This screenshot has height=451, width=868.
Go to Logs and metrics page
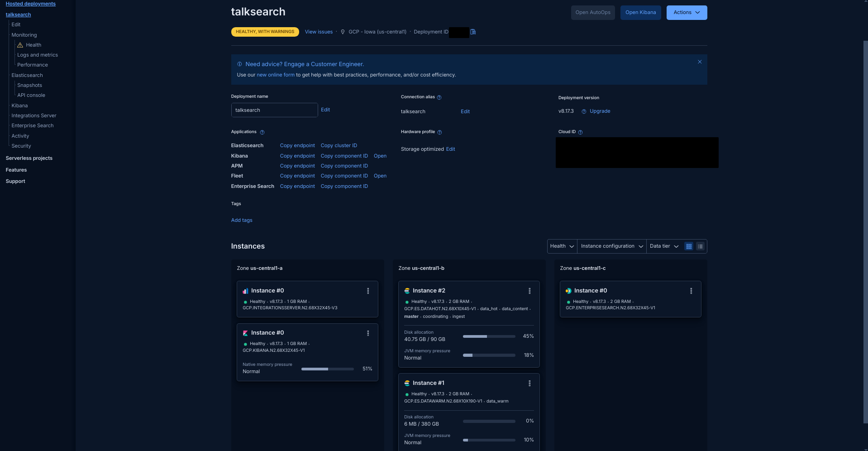pyautogui.click(x=38, y=55)
